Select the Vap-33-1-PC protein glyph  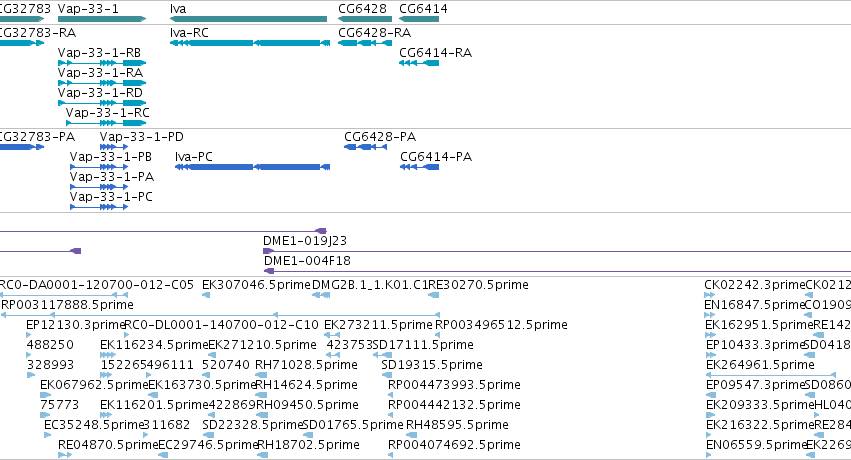99,207
